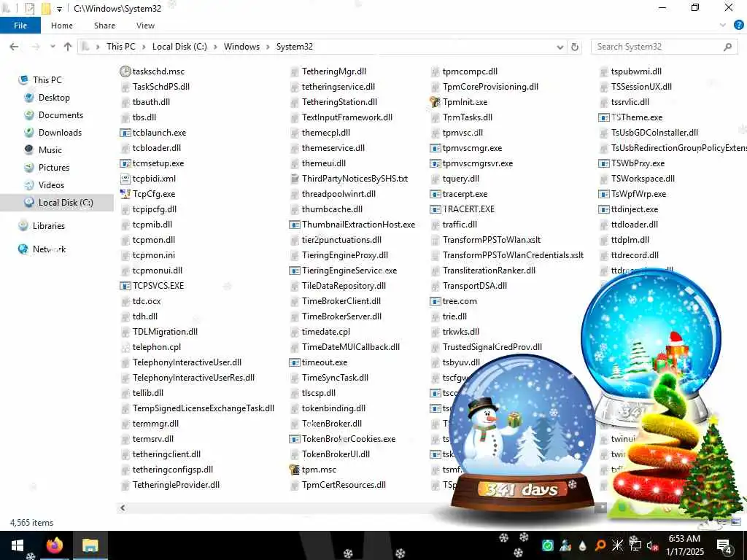Select the tcmsetup.exe application icon
This screenshot has height=560, width=747.
[125, 163]
